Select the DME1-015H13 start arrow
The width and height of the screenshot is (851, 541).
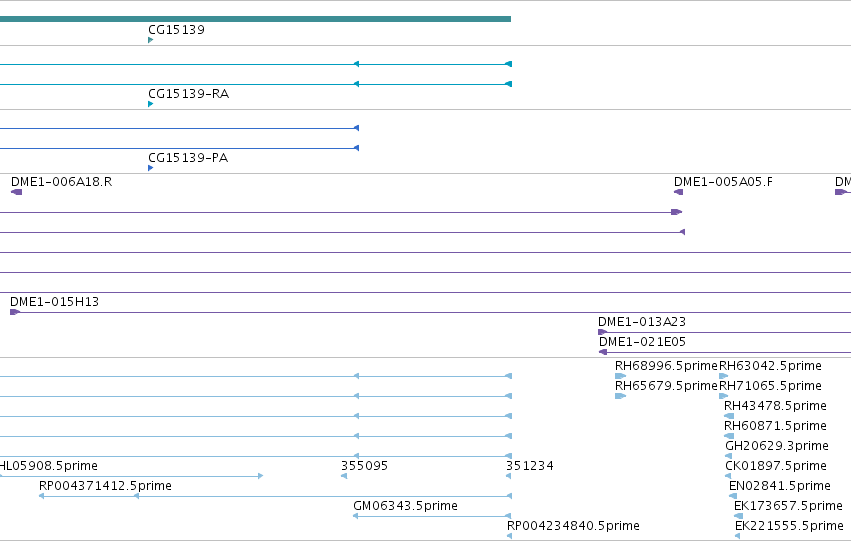(x=15, y=312)
